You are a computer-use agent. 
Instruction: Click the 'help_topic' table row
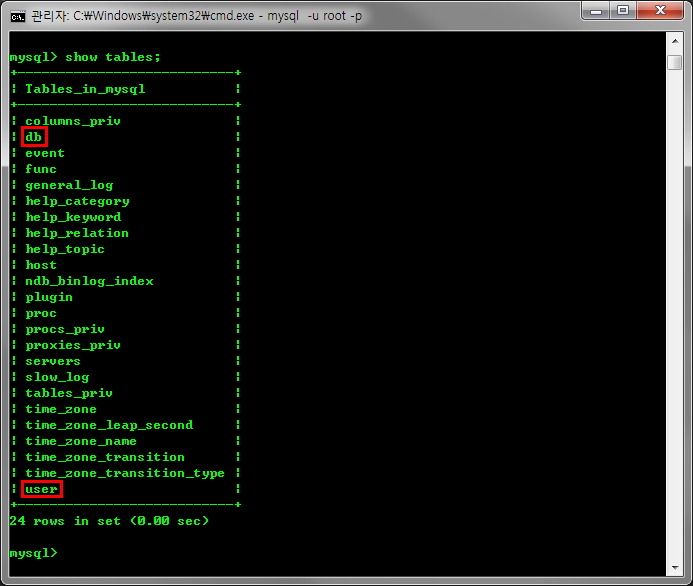click(x=126, y=249)
